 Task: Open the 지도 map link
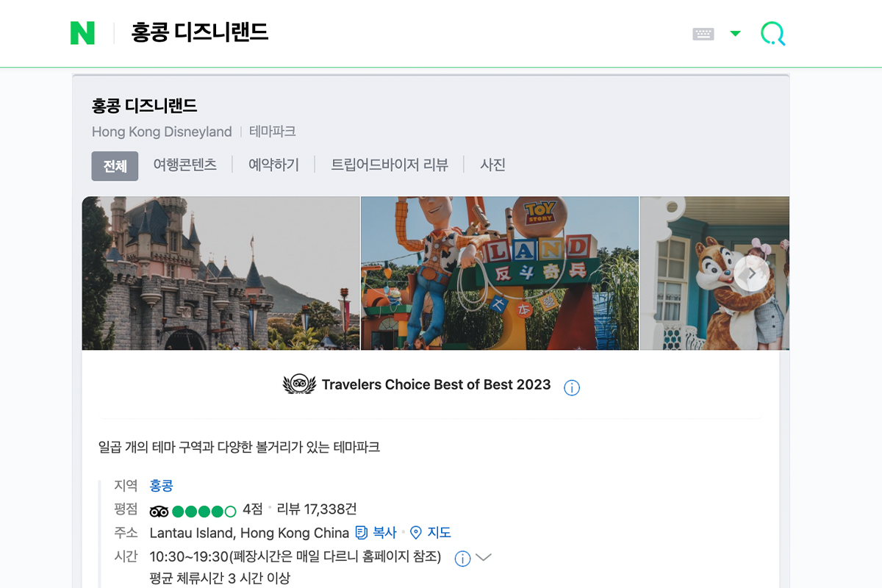[430, 533]
